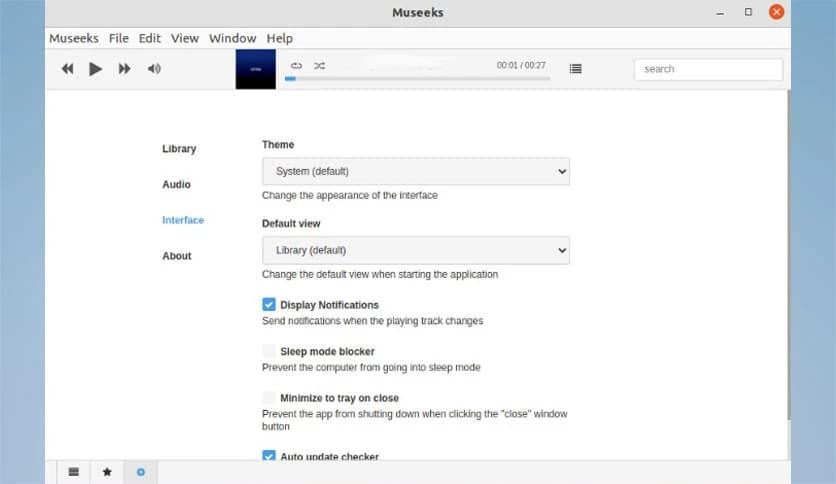The image size is (836, 484).
Task: Start playback with the play button
Action: click(95, 69)
